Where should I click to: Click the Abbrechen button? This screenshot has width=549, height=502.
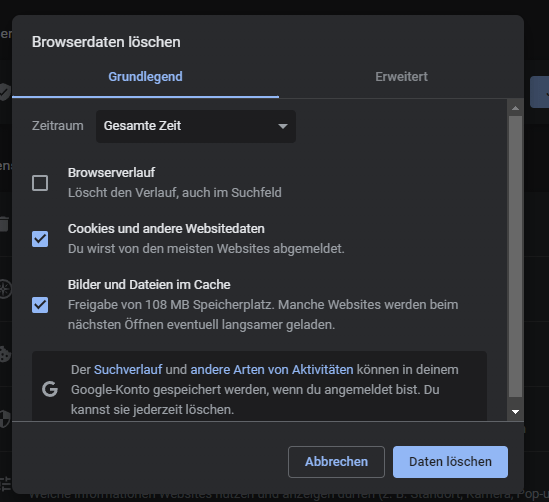[336, 462]
